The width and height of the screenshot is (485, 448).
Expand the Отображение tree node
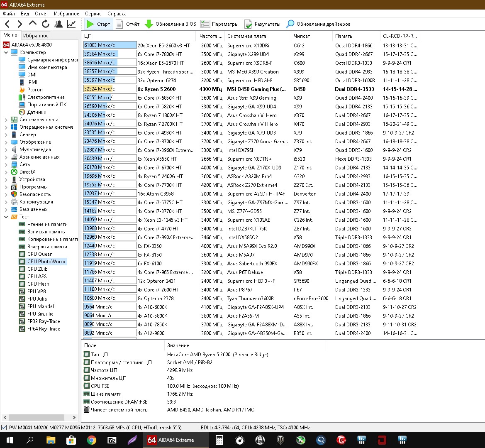click(x=6, y=142)
